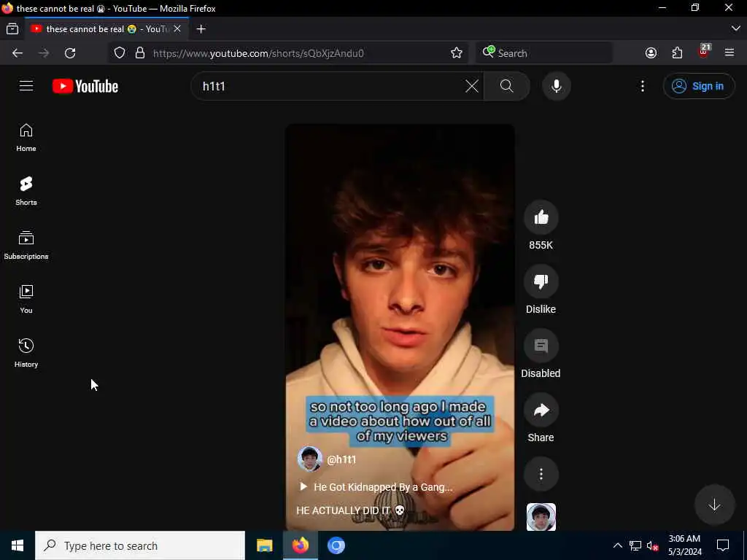Click the YouTube search magnifier button

[x=507, y=86]
